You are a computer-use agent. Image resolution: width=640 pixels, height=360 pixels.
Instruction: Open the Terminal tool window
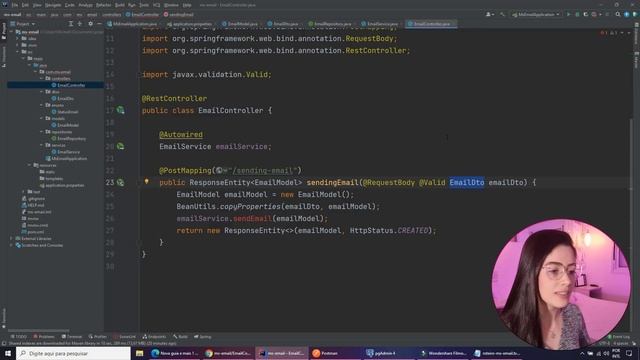point(72,337)
